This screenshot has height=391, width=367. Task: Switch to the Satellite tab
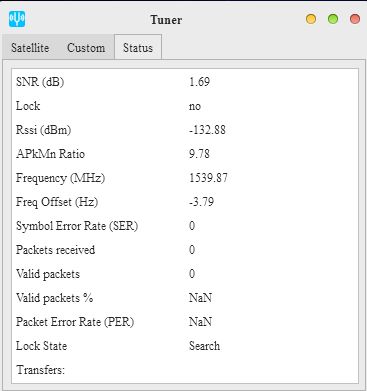click(x=30, y=48)
